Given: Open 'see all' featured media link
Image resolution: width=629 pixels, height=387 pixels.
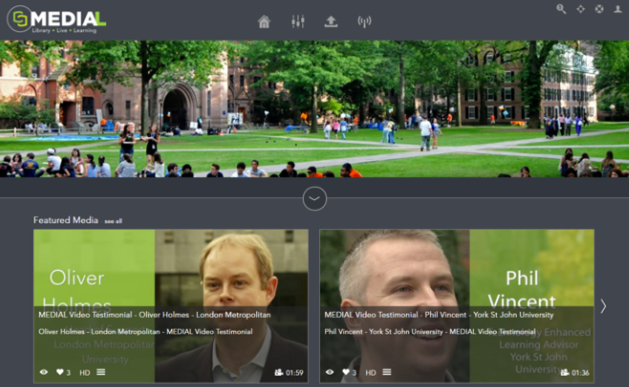Looking at the screenshot, I should click(x=113, y=221).
